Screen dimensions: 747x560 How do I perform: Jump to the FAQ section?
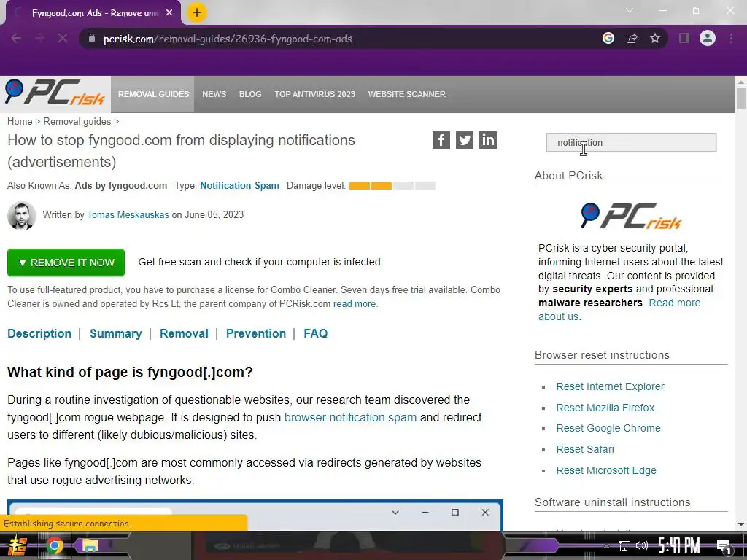pyautogui.click(x=315, y=333)
